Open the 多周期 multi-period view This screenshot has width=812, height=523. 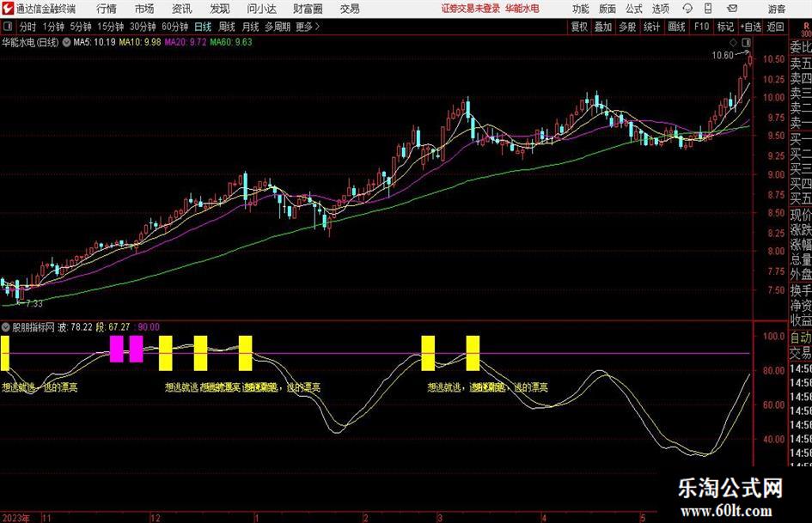[278, 27]
